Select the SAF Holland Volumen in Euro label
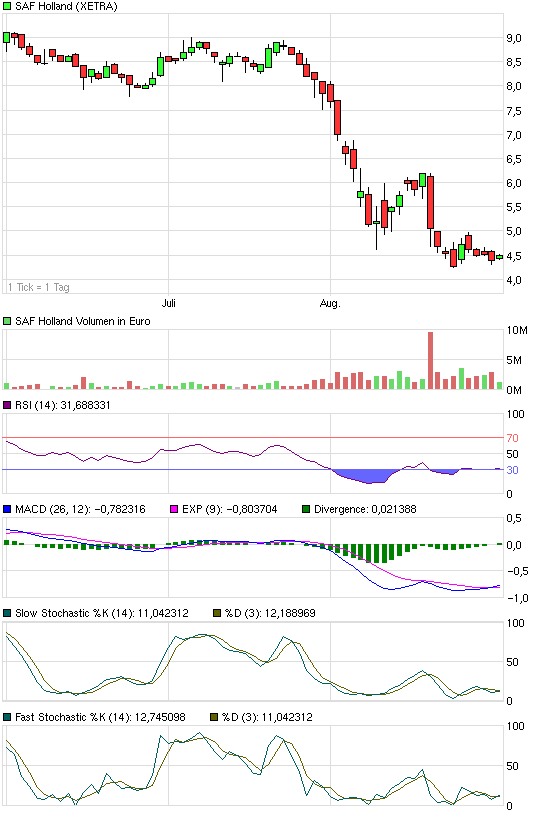The width and height of the screenshot is (545, 814). (x=83, y=321)
